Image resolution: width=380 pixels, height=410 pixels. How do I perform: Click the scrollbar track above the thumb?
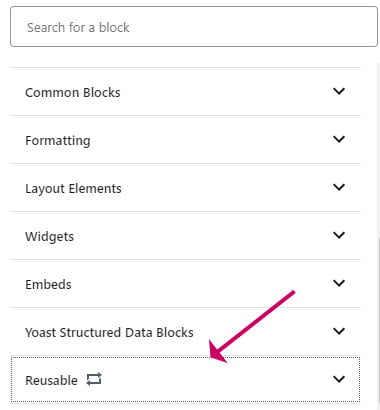[378, 150]
